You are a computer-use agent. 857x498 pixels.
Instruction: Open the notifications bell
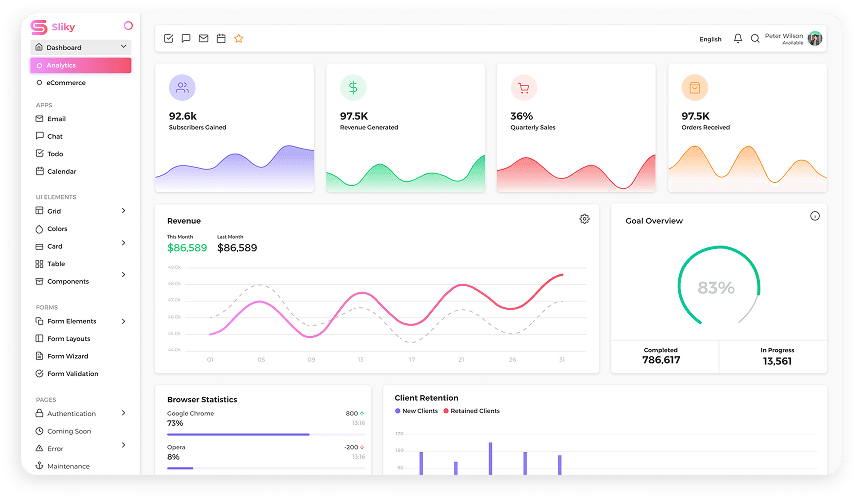tap(738, 39)
